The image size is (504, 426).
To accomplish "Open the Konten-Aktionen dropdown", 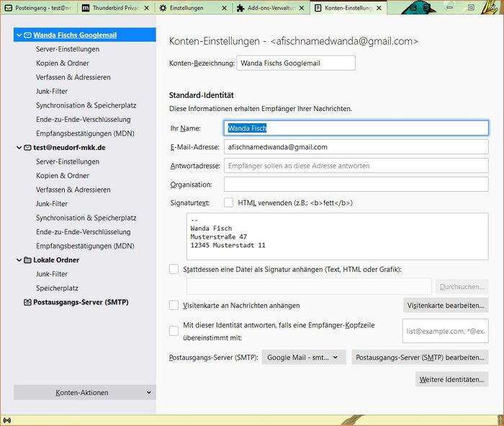I will (x=84, y=392).
